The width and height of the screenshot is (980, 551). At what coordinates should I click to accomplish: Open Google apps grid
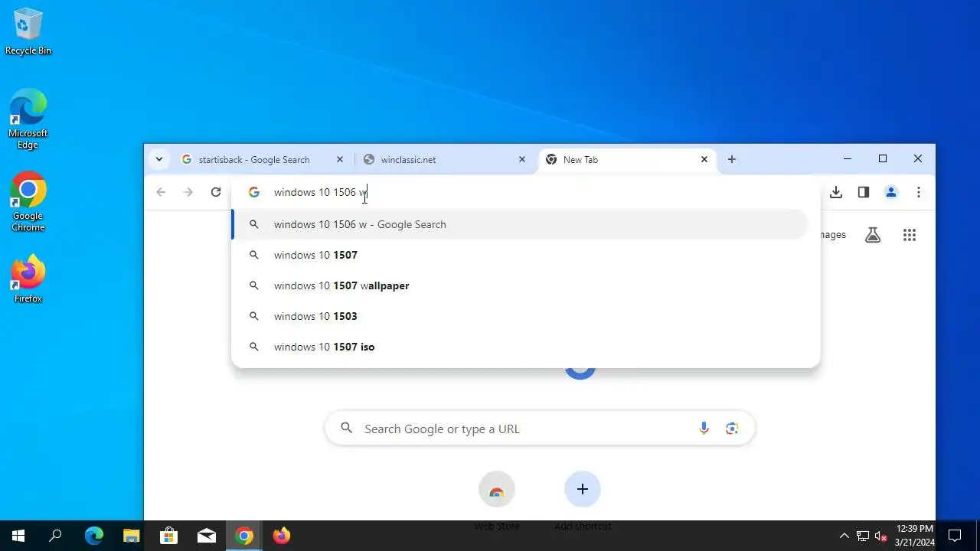click(910, 235)
